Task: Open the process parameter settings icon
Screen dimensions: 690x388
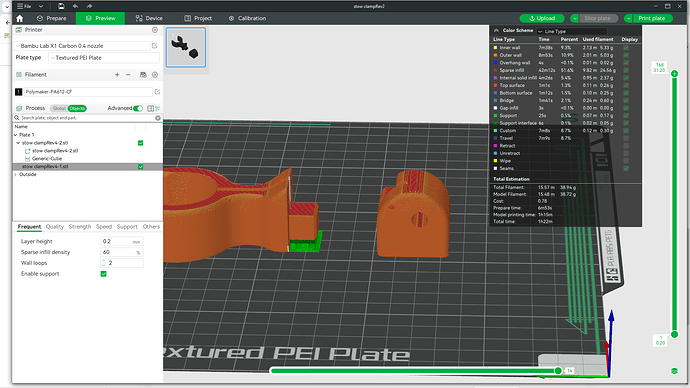Action: pyautogui.click(x=158, y=108)
